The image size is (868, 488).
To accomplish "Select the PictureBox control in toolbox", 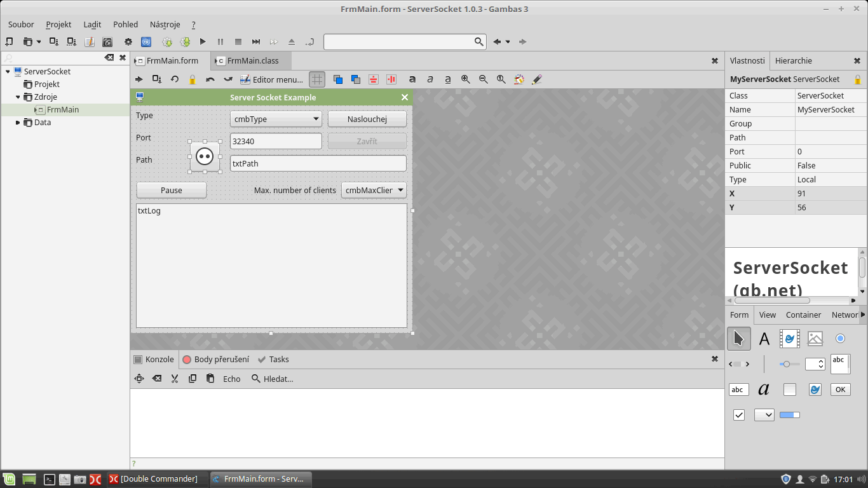I will click(815, 339).
